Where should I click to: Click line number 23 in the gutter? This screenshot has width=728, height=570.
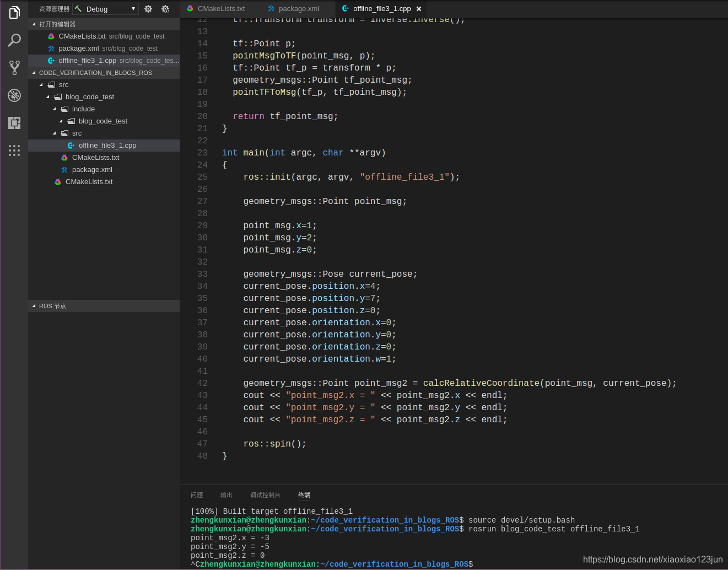[202, 153]
